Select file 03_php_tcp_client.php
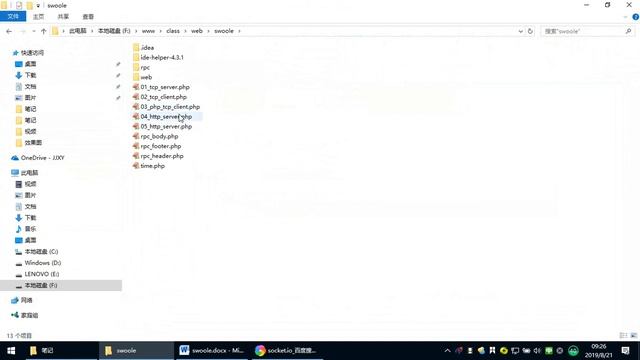This screenshot has width=640, height=360. pyautogui.click(x=167, y=107)
